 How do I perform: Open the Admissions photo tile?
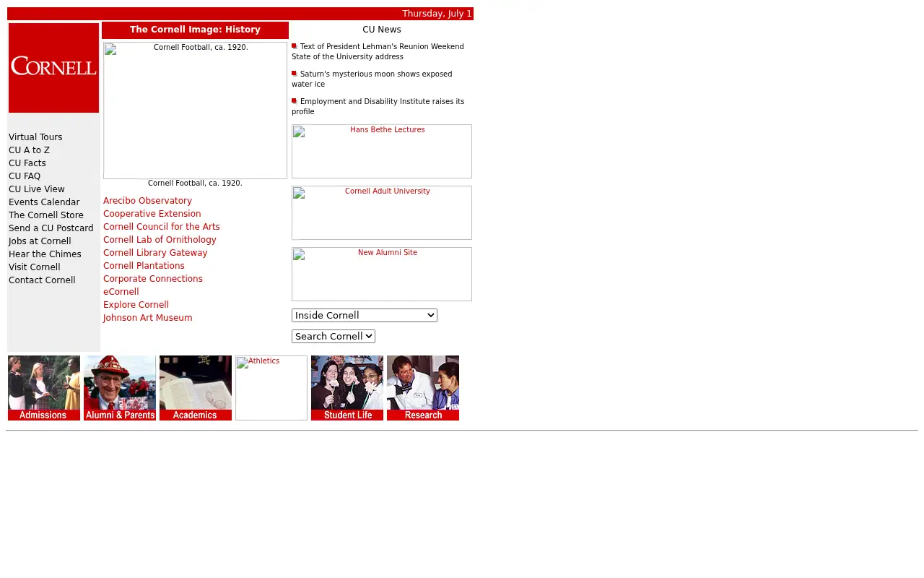coord(44,388)
